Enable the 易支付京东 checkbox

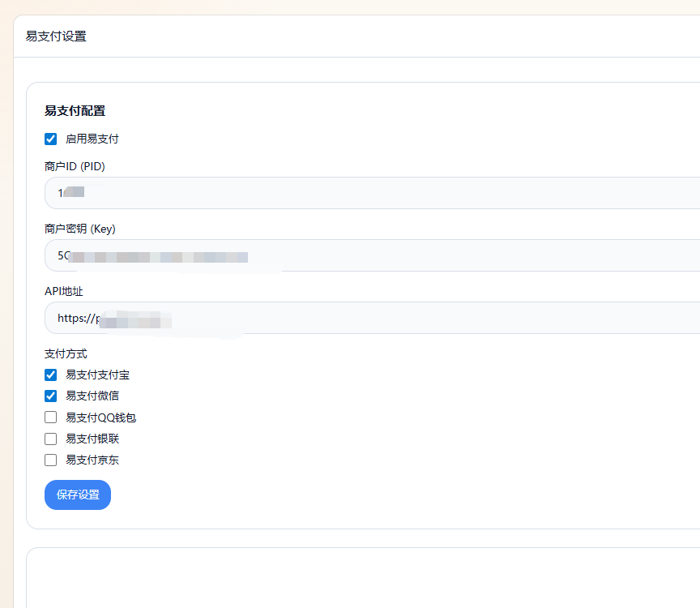50,460
